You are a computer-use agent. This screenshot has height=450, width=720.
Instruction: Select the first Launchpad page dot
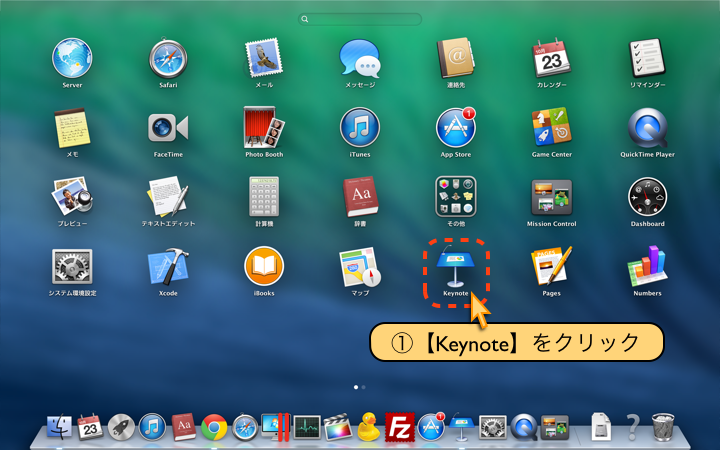click(x=356, y=387)
